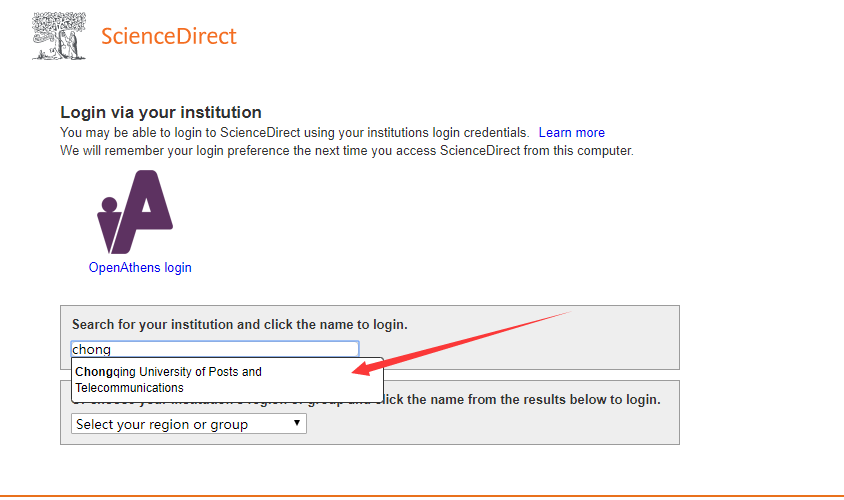Focus the institution search field containing 'chong'

[215, 349]
